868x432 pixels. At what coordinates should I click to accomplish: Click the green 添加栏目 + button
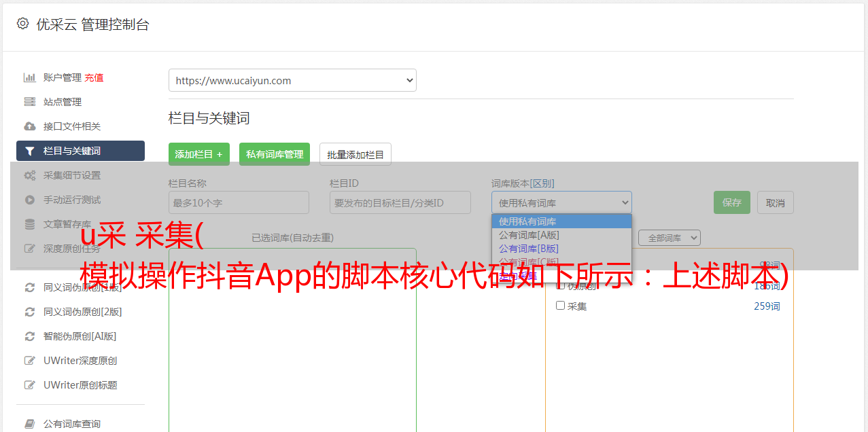tap(199, 154)
